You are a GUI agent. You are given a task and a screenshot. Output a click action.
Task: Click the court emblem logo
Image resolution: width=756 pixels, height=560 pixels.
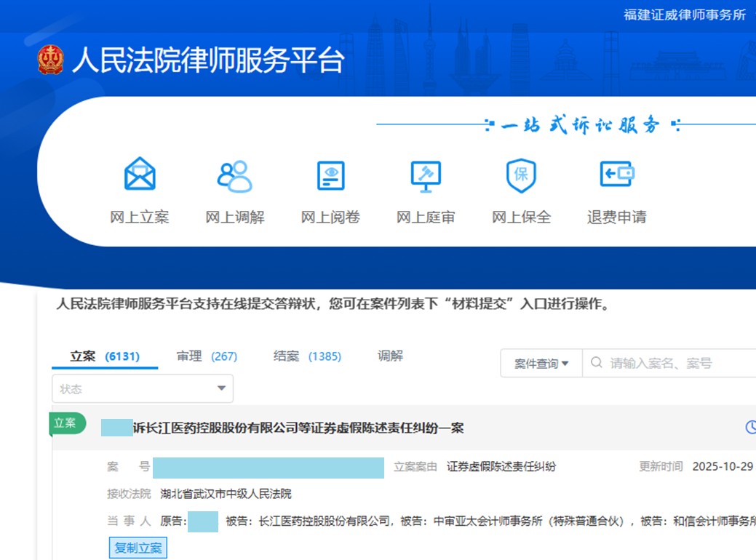coord(51,60)
